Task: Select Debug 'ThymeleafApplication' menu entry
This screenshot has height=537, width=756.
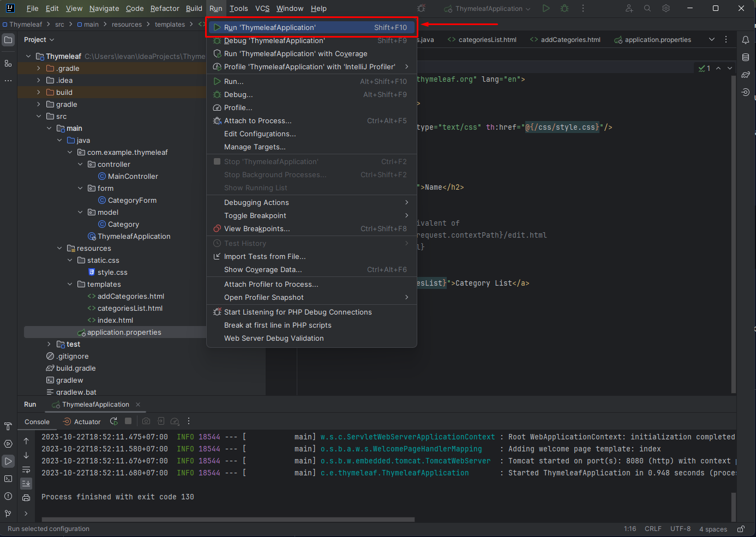Action: (311, 41)
